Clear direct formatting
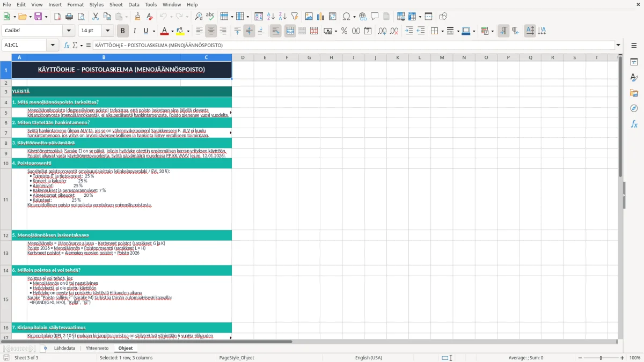Screen dimensions: 644x362 click(x=149, y=17)
